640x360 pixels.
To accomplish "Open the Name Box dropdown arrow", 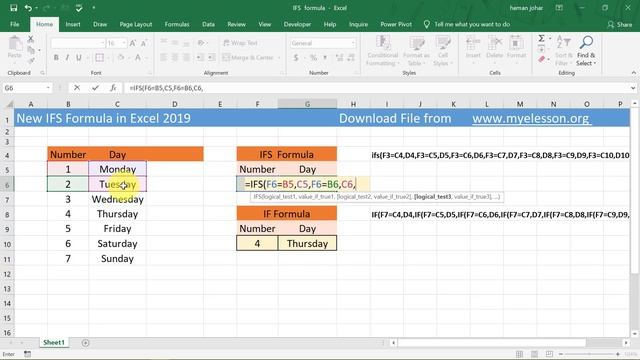I will (48, 88).
